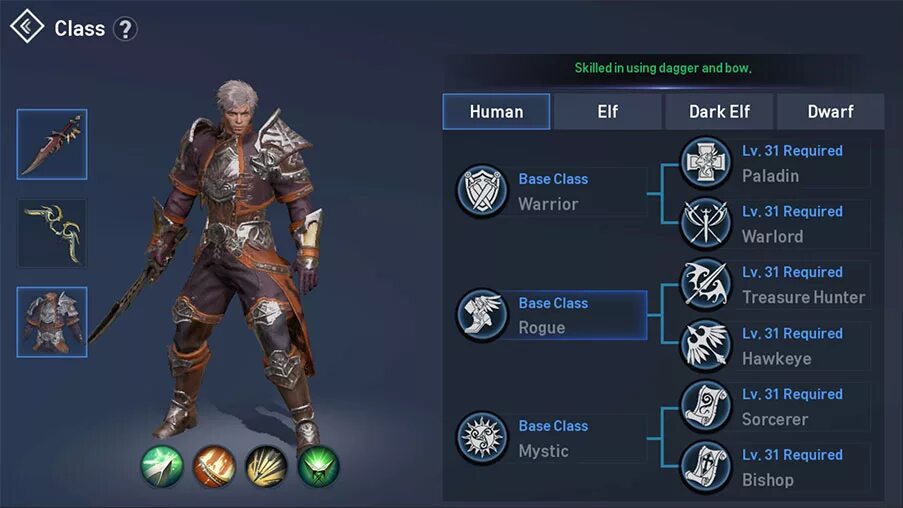Open the Class help question mark

[125, 29]
